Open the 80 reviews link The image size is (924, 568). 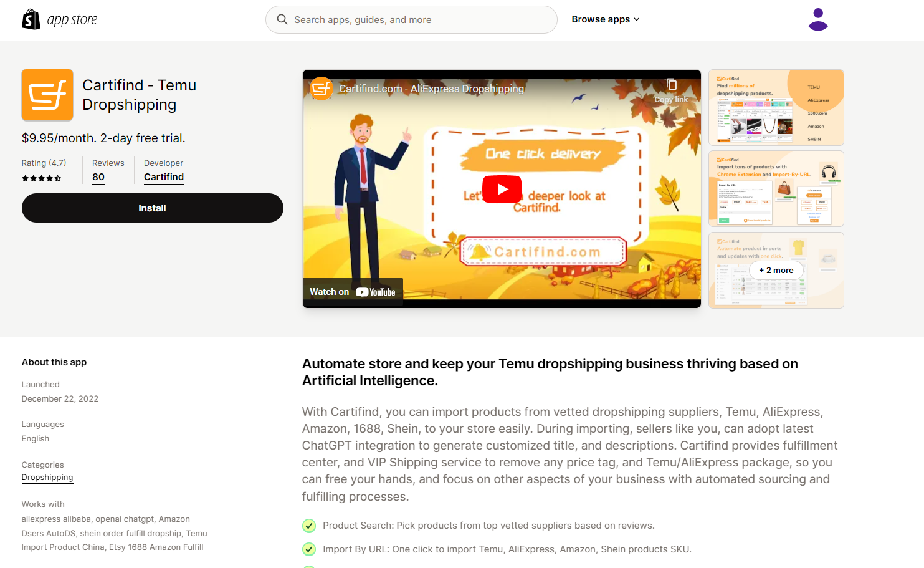click(x=98, y=177)
